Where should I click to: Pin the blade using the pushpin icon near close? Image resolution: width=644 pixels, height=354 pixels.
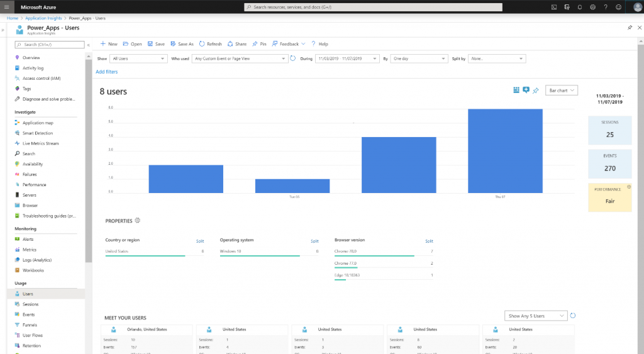click(630, 28)
